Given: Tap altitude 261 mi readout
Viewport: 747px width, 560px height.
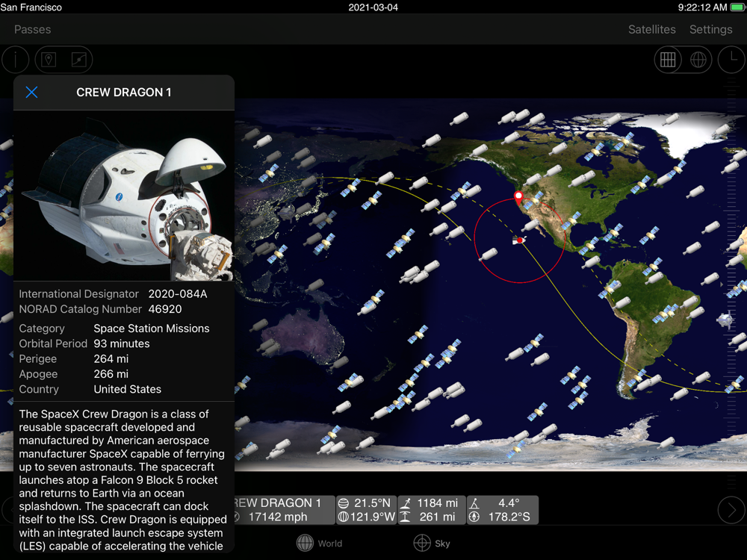Looking at the screenshot, I should [432, 517].
